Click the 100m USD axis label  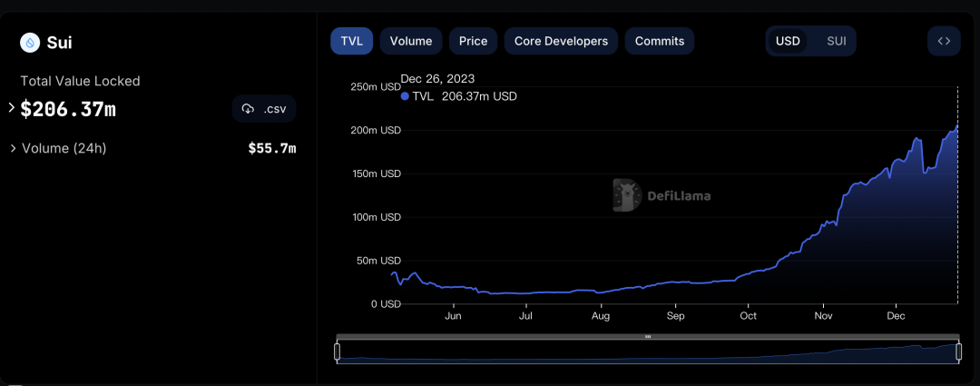(377, 217)
